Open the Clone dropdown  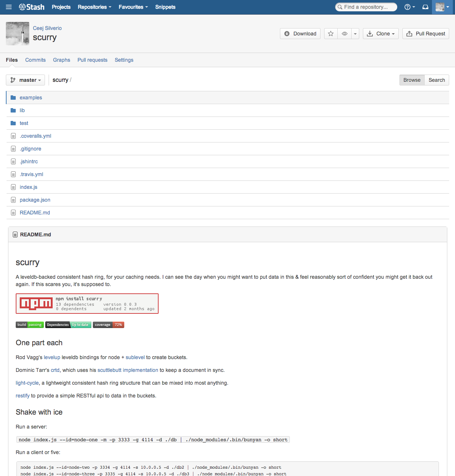tap(380, 34)
